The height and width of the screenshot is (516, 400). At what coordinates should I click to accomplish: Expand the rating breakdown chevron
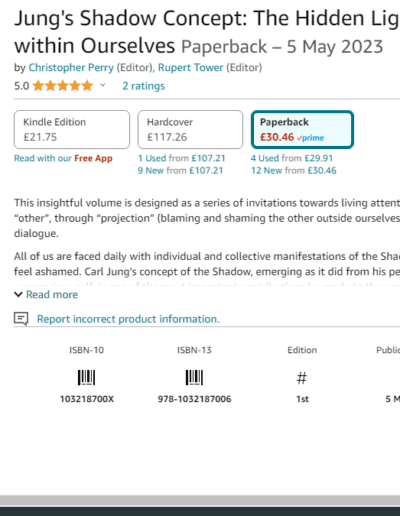(x=103, y=85)
